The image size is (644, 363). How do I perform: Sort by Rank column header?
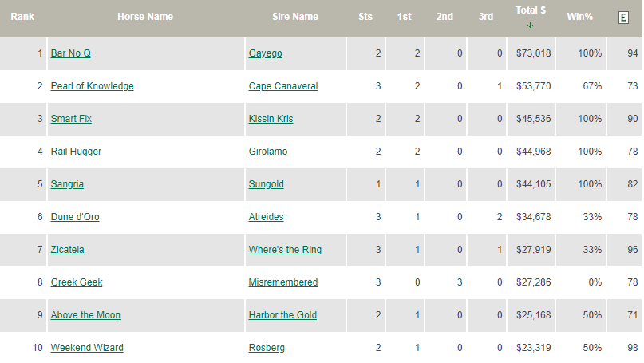pos(22,17)
